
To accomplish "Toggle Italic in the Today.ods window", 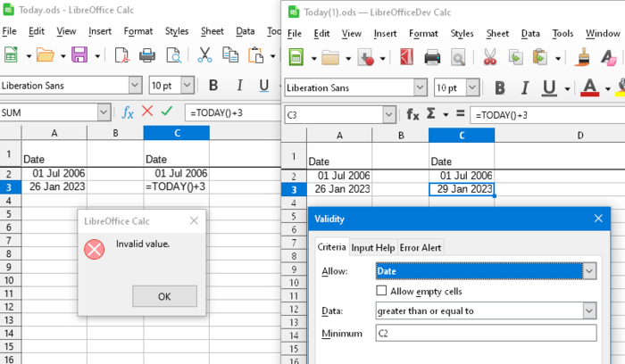I will 238,86.
